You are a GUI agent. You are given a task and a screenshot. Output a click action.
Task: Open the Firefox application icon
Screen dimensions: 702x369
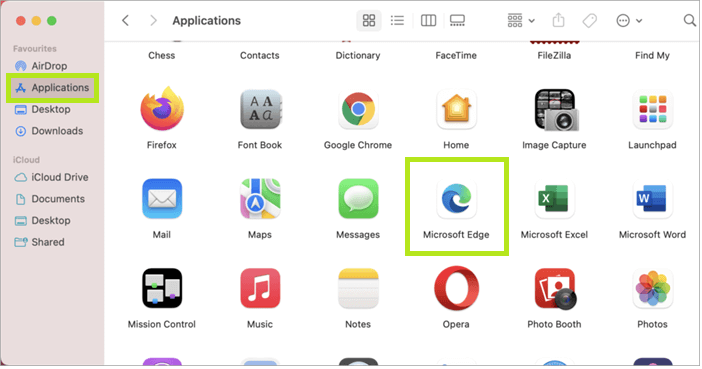[162, 109]
